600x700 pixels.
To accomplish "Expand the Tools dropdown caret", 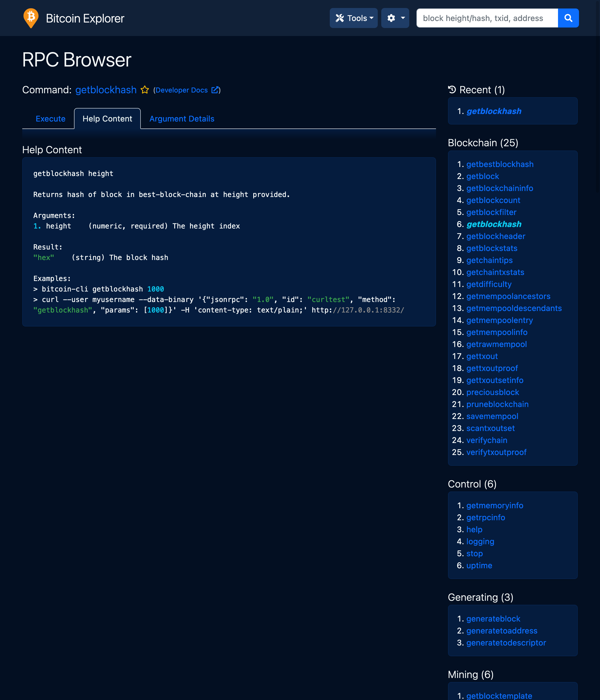I will 371,18.
